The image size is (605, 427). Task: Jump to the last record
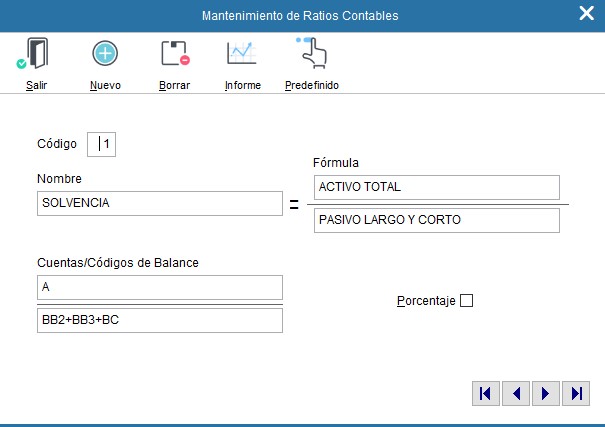pos(575,394)
